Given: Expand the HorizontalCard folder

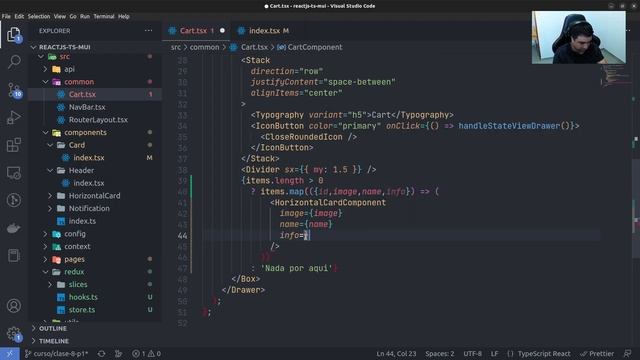Looking at the screenshot, I should [x=94, y=196].
